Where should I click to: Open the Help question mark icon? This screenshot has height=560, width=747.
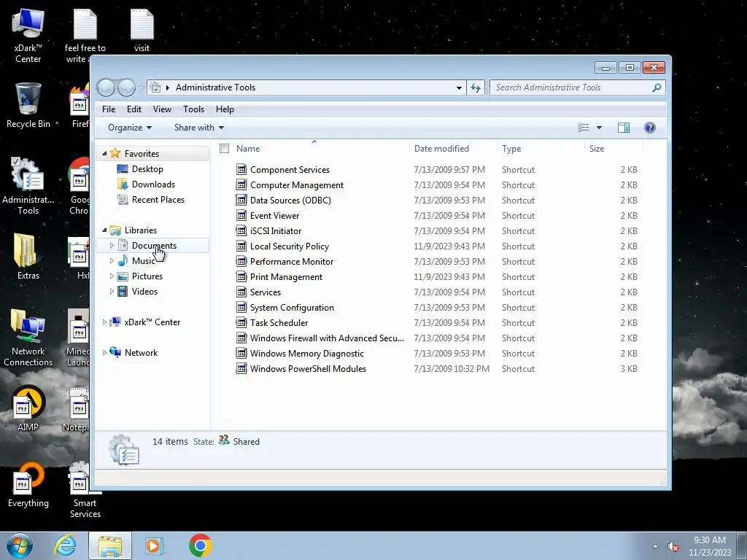(x=649, y=128)
